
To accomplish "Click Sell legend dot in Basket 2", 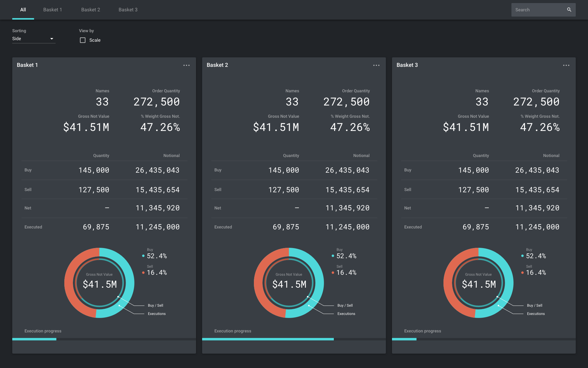I will click(x=333, y=273).
